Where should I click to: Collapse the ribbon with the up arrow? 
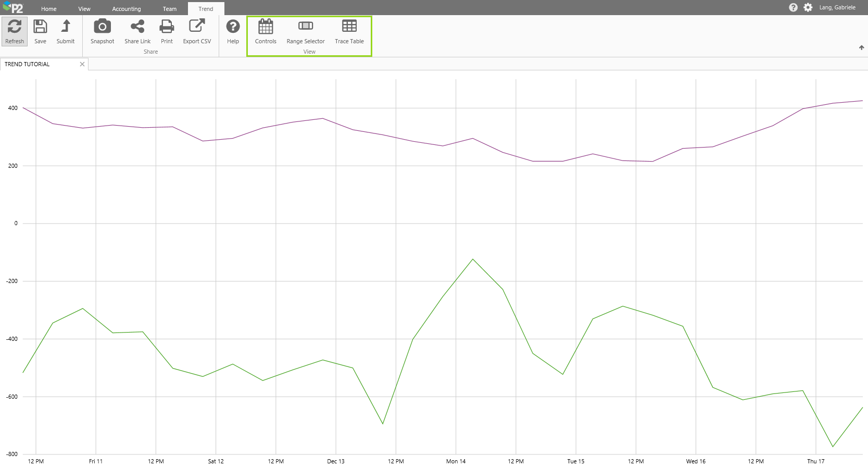click(x=861, y=48)
